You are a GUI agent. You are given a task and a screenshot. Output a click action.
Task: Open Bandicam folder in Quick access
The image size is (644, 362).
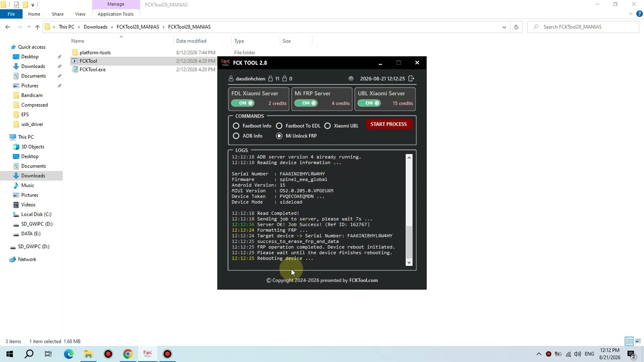click(32, 95)
